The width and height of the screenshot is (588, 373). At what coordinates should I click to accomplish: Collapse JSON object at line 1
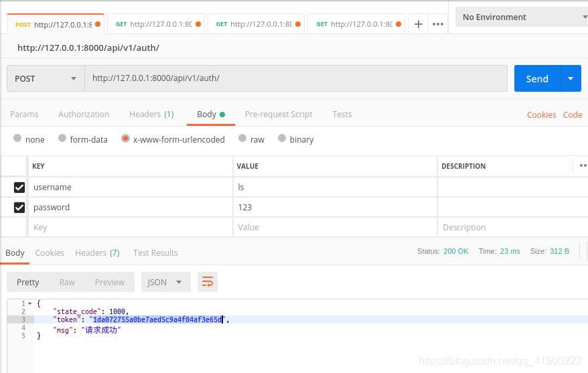pyautogui.click(x=30, y=303)
